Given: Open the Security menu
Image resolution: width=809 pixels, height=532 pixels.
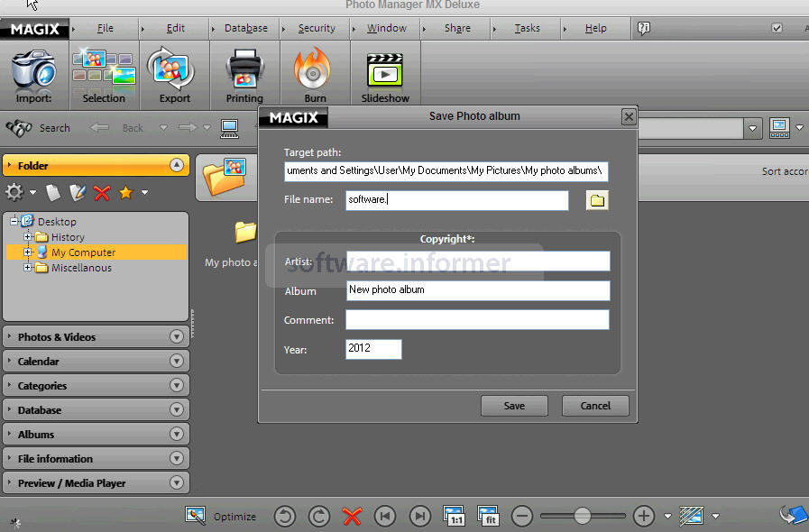Looking at the screenshot, I should point(317,28).
